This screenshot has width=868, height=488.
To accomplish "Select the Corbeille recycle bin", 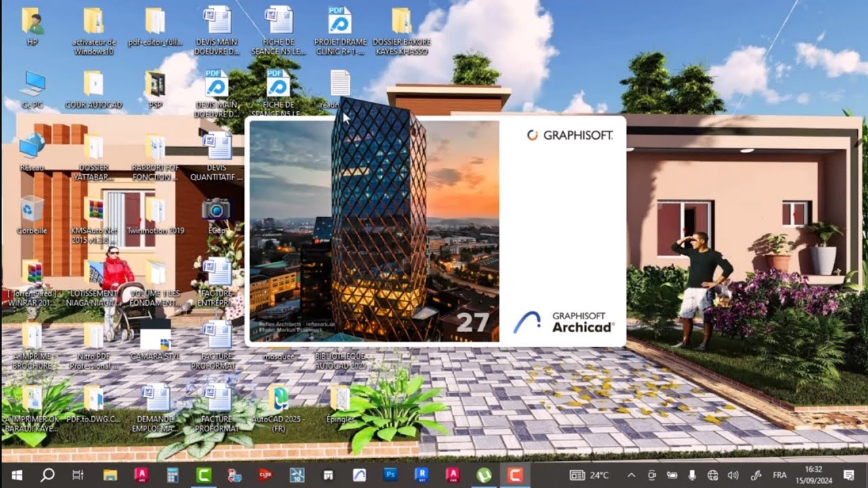I will [33, 208].
